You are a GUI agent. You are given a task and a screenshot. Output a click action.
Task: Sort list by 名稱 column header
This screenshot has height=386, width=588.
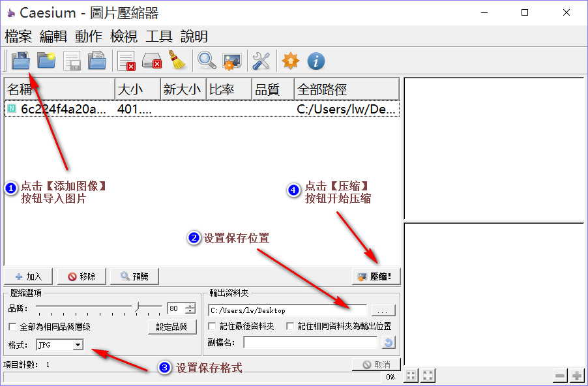click(x=59, y=89)
